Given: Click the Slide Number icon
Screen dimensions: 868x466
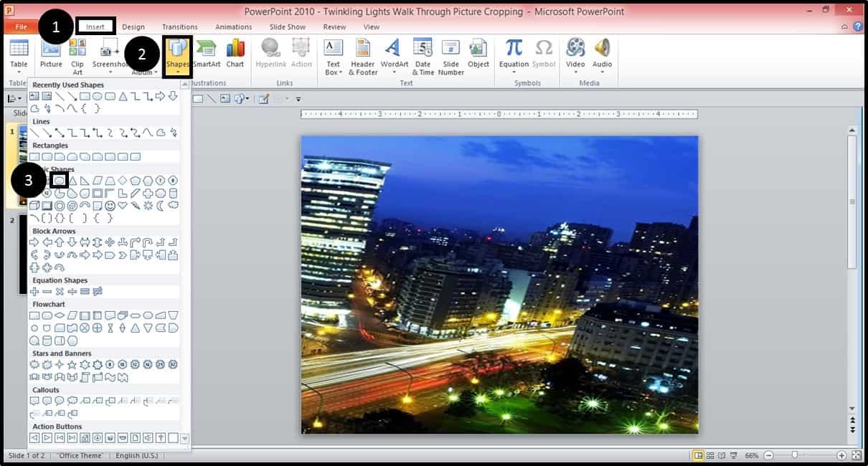Looking at the screenshot, I should (450, 48).
